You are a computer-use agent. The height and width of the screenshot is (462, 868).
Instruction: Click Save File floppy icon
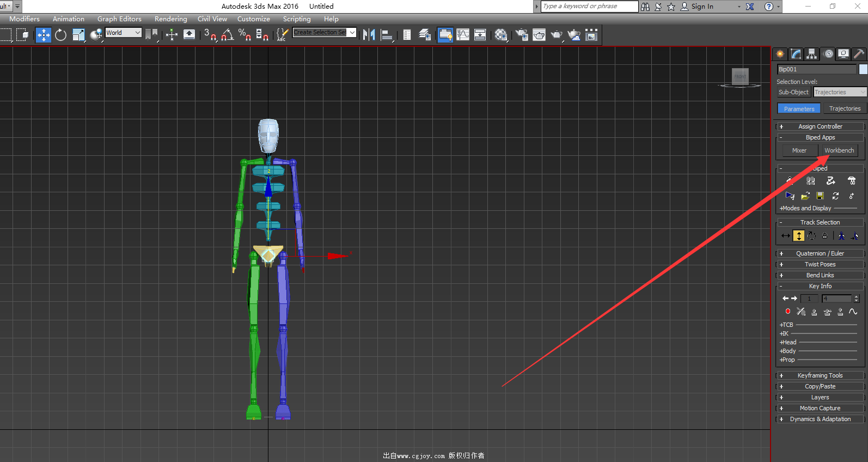[x=820, y=196]
